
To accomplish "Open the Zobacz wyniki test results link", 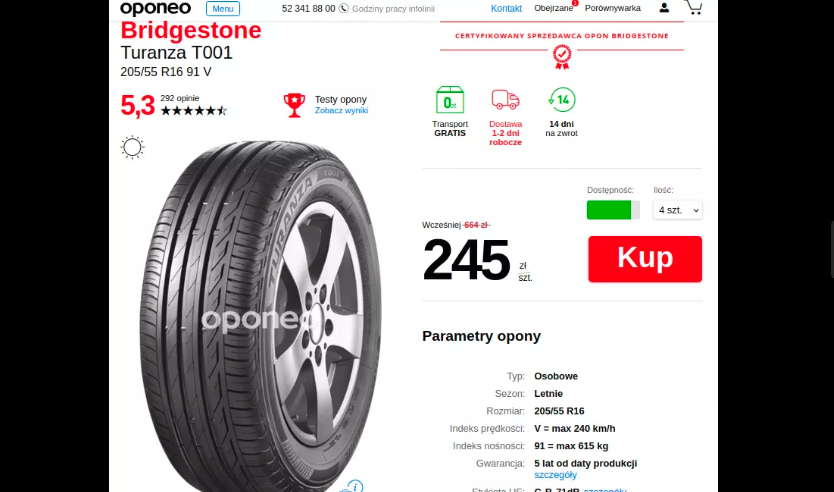I will (x=341, y=111).
